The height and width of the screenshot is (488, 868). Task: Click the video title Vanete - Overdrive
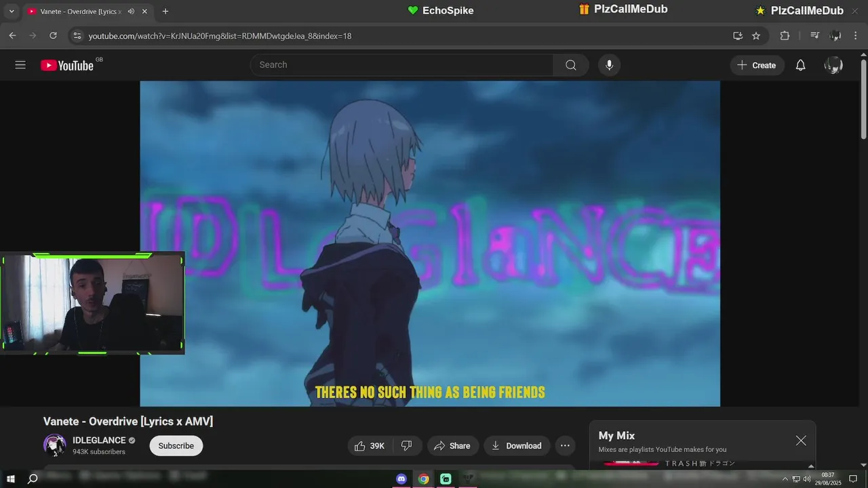[128, 422]
